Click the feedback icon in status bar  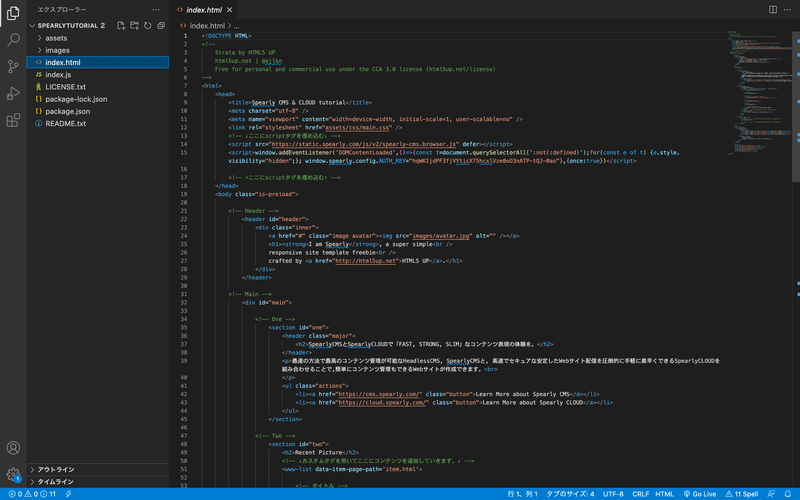771,494
